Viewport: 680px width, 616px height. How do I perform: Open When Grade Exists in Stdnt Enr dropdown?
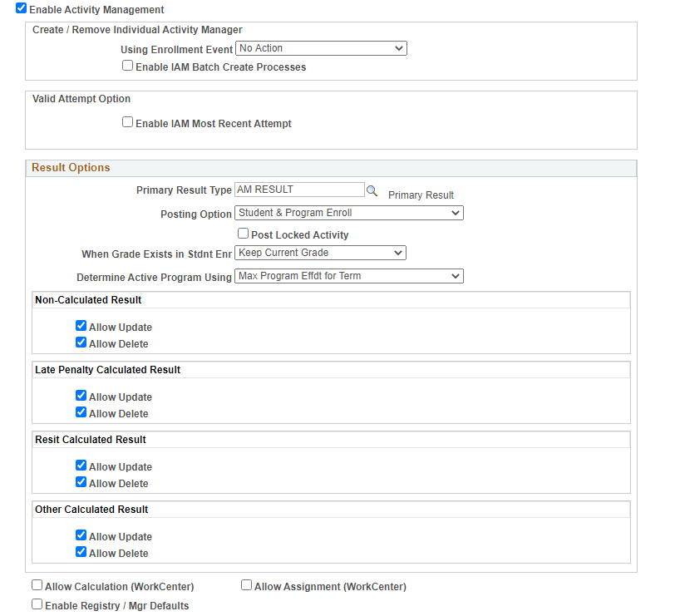(x=321, y=253)
